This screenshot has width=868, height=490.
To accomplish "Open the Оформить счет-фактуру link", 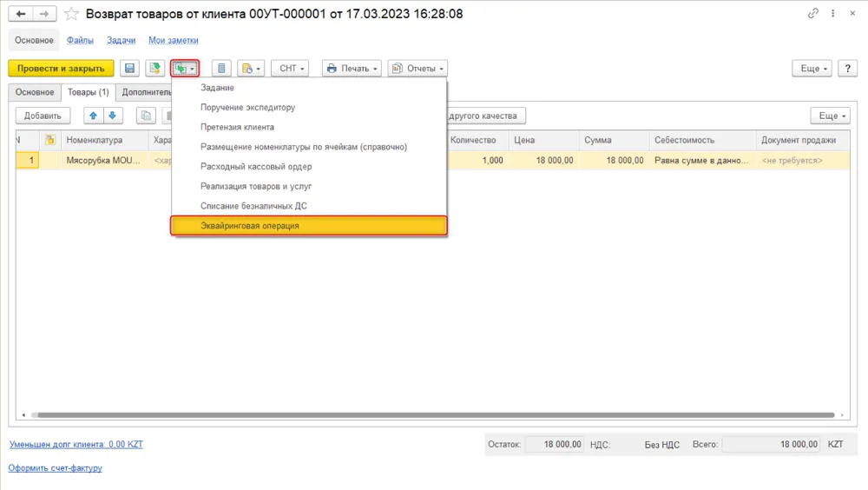I will coord(56,467).
